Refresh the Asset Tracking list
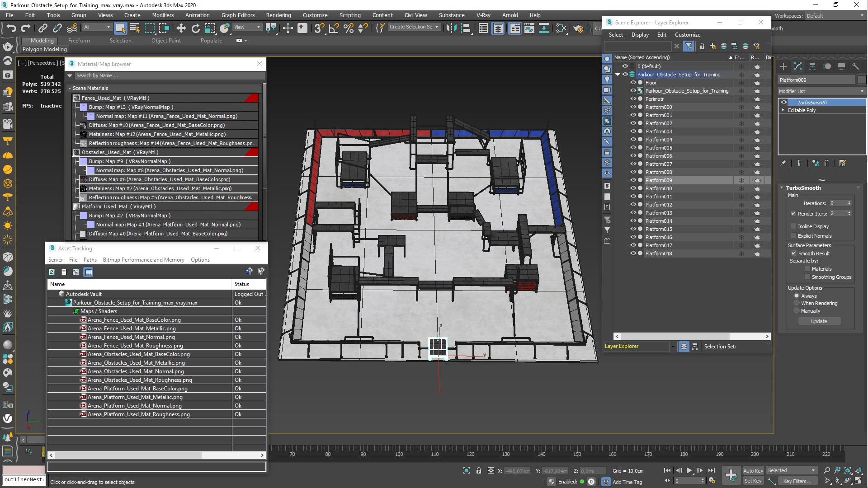This screenshot has width=868, height=488. 52,272
